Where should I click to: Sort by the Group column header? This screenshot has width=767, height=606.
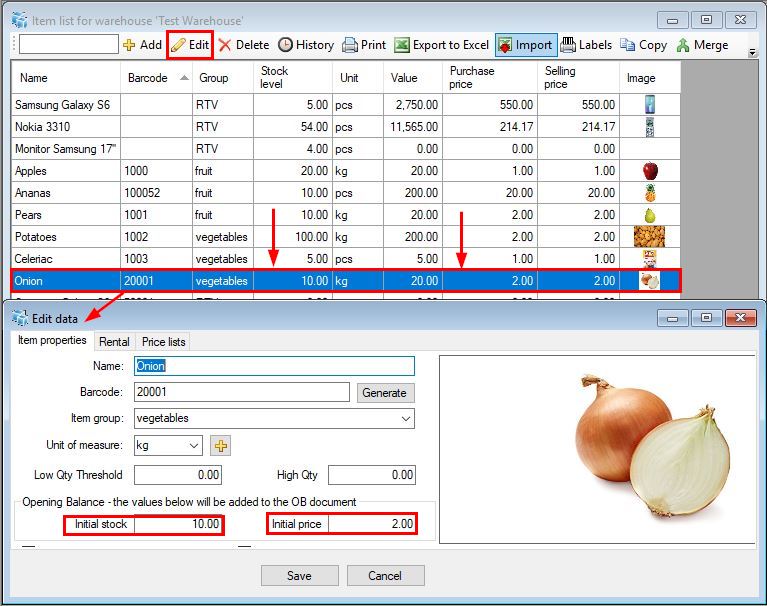[223, 77]
